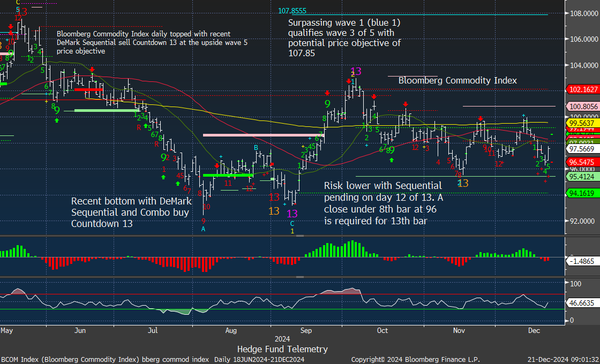This screenshot has height=364, width=600.
Task: Click the large green 9 in early September
Action: coord(327,104)
